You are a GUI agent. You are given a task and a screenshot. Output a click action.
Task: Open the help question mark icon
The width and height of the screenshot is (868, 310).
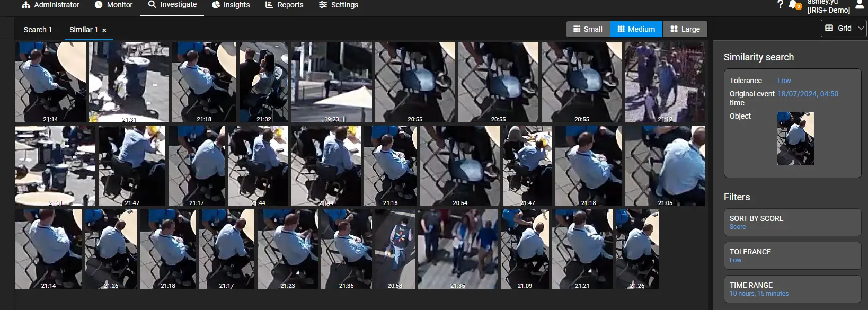pos(780,5)
